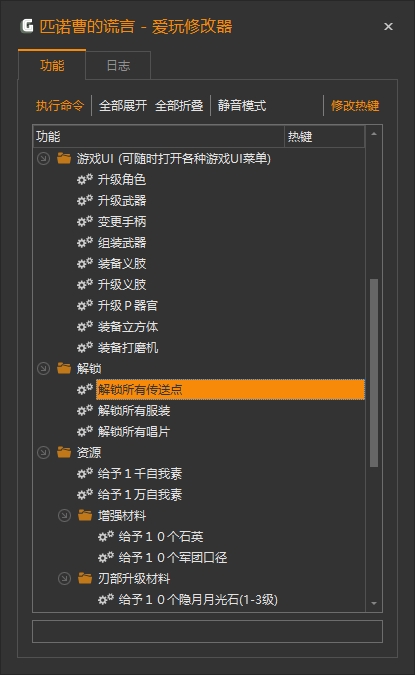The image size is (415, 675).
Task: Click the vertical scrollbar thumb
Action: point(374,373)
